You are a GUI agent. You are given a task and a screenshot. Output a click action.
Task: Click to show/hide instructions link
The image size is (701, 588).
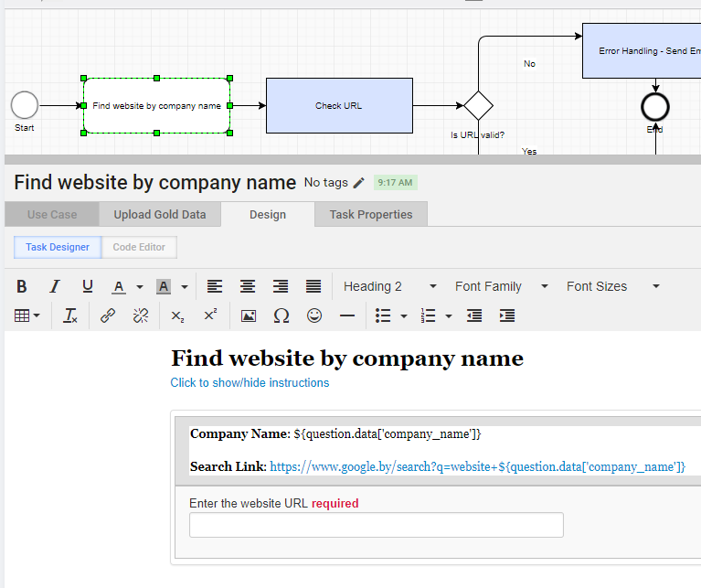click(x=250, y=383)
